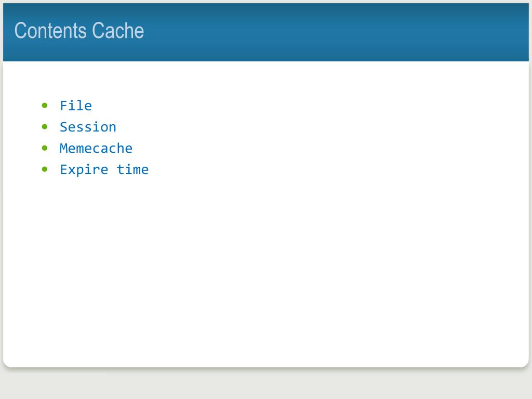
Task: Click the green bullet dot beside Expire time
Action: coord(45,169)
